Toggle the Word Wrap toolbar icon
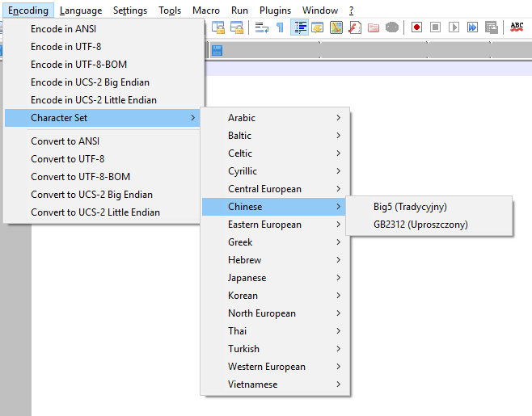Screen dimensions: 532x416 (262, 27)
